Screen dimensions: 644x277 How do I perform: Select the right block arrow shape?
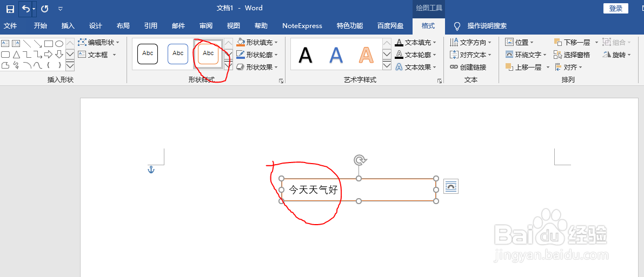[x=49, y=54]
